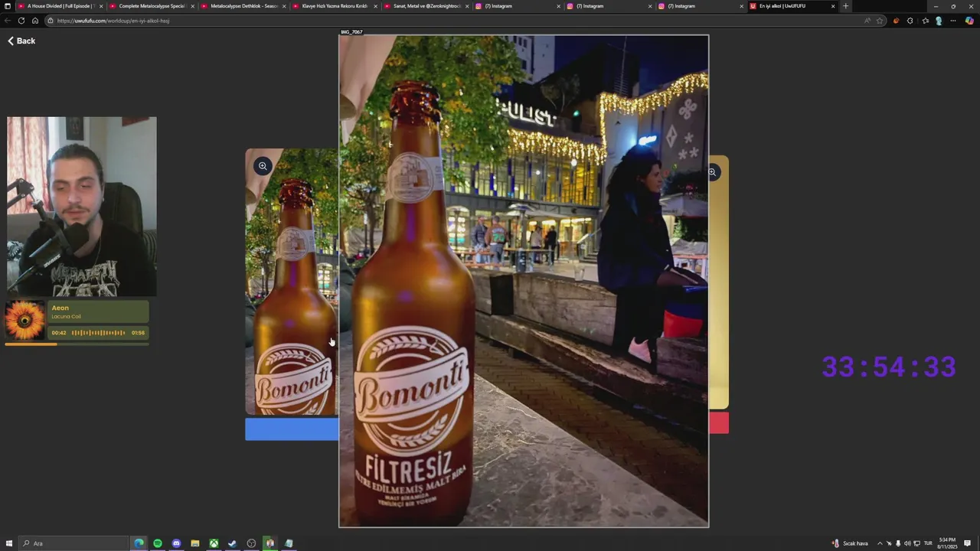The width and height of the screenshot is (980, 551).
Task: Open Discord from the taskbar
Action: (x=176, y=543)
